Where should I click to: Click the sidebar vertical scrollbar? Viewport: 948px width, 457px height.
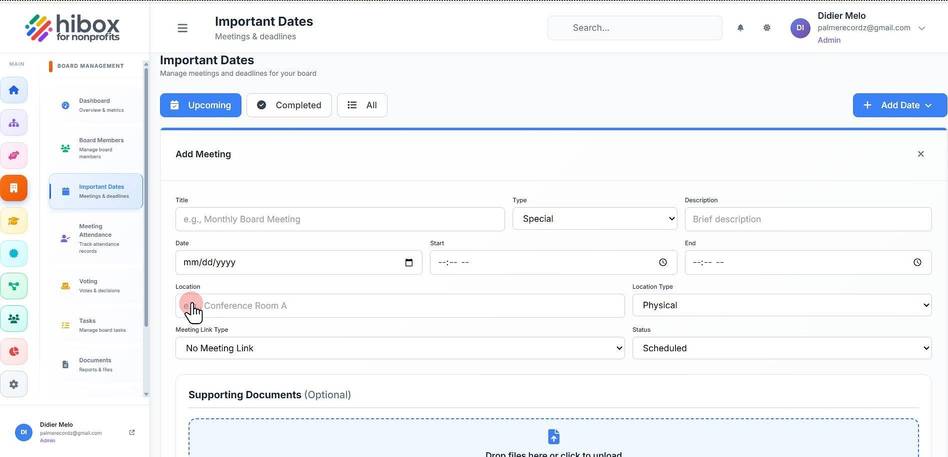(146, 196)
